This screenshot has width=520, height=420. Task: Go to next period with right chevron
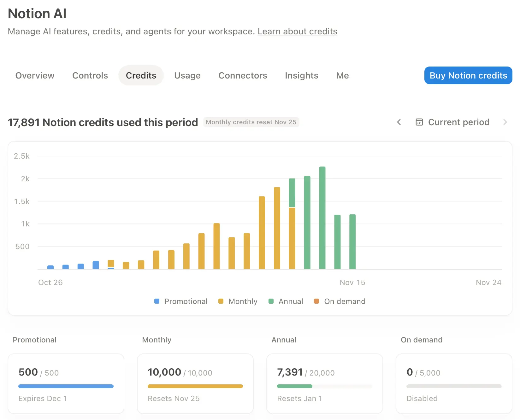505,122
